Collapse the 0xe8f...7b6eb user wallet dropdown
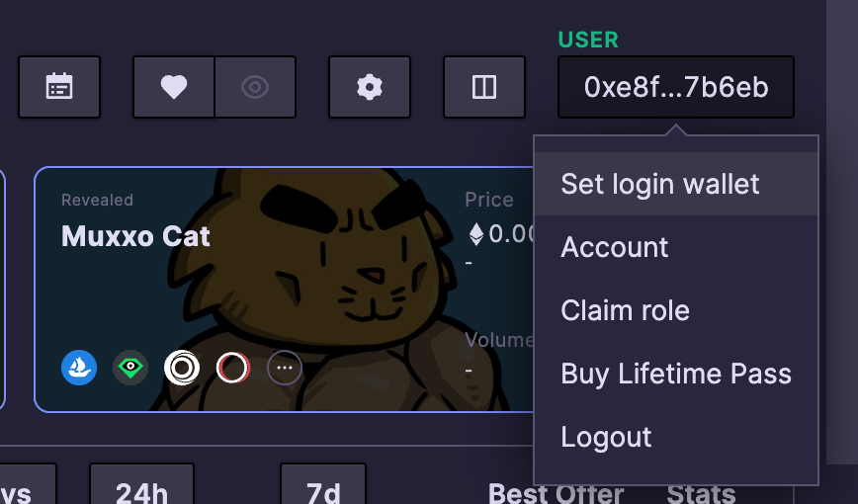This screenshot has height=504, width=858. [x=676, y=87]
